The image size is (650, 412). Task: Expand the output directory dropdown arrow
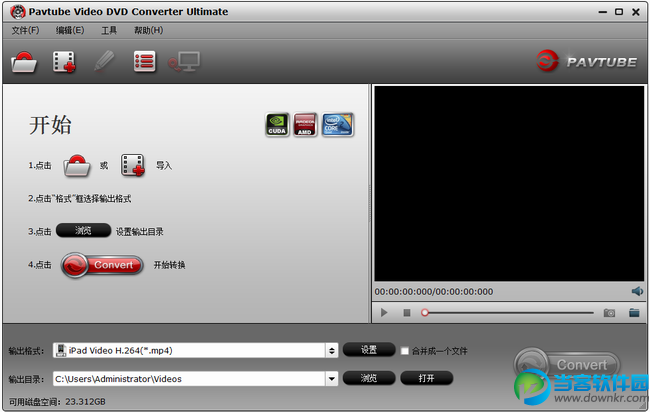point(332,379)
